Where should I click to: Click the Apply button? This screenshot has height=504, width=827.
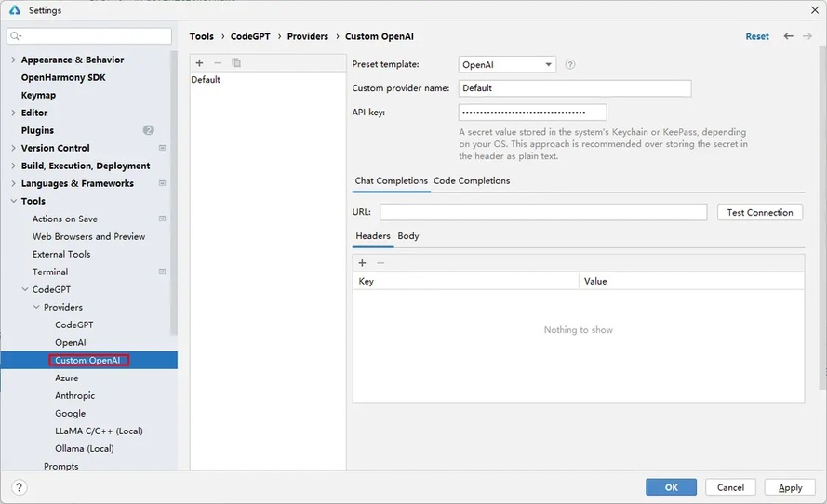(790, 487)
